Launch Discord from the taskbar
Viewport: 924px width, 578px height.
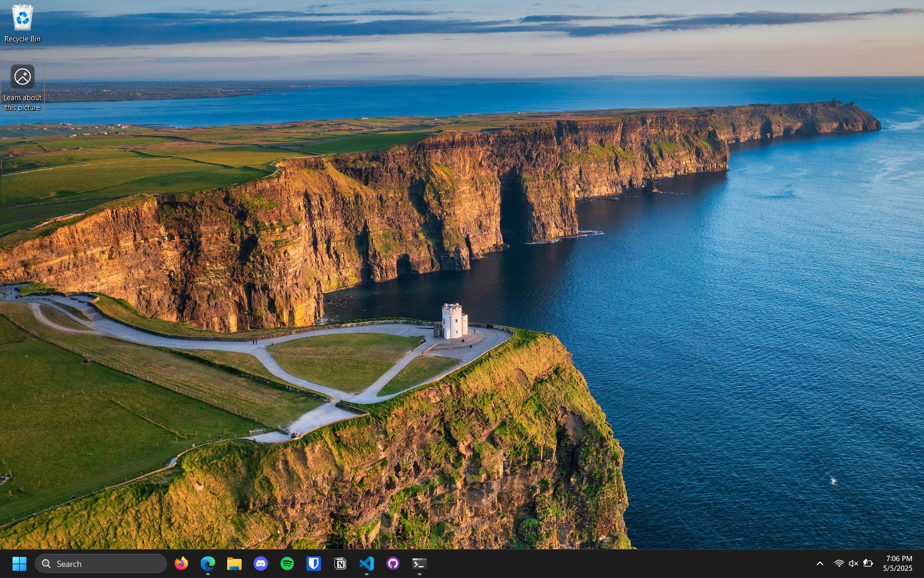261,563
